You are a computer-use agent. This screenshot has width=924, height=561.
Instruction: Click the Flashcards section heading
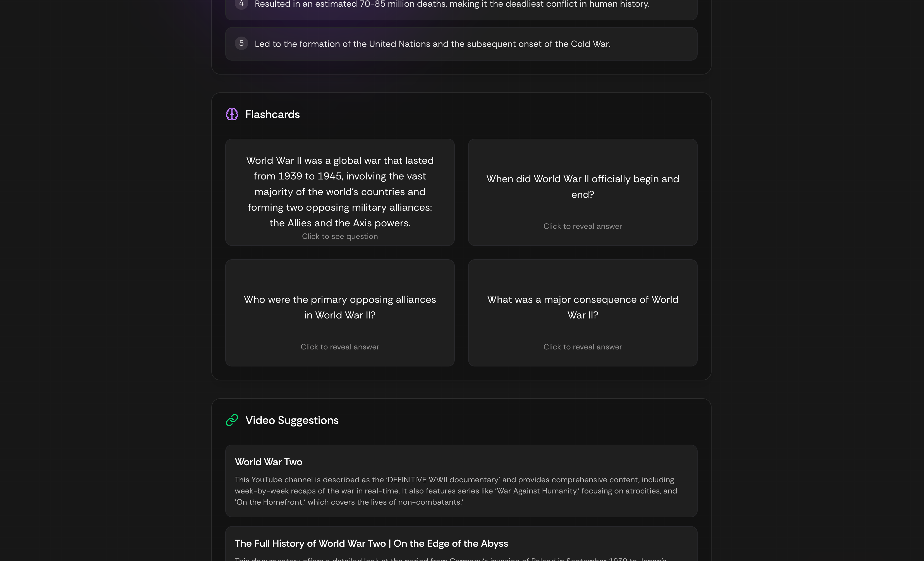(273, 114)
